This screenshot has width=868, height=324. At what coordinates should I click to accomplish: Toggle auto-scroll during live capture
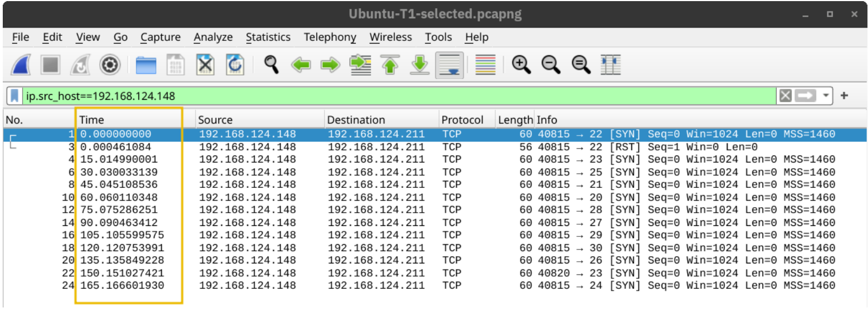[x=449, y=65]
